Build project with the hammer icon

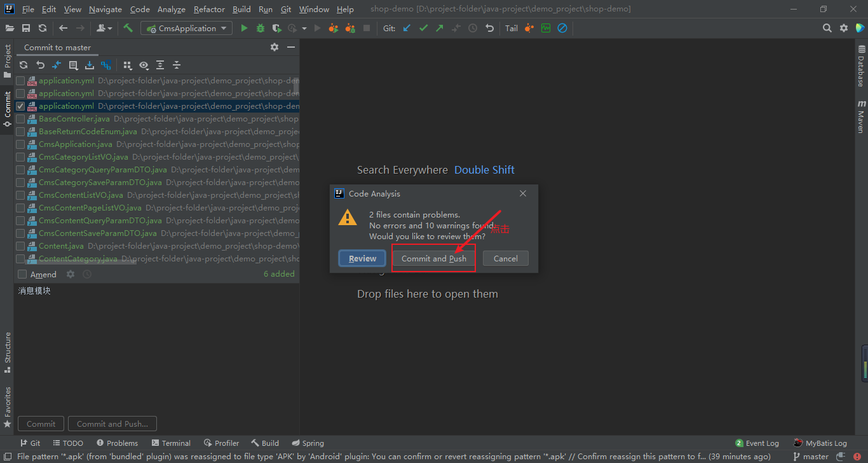pyautogui.click(x=128, y=28)
